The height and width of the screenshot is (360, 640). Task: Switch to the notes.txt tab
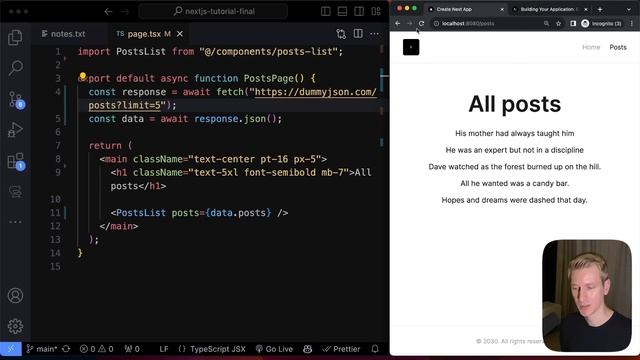point(63,34)
